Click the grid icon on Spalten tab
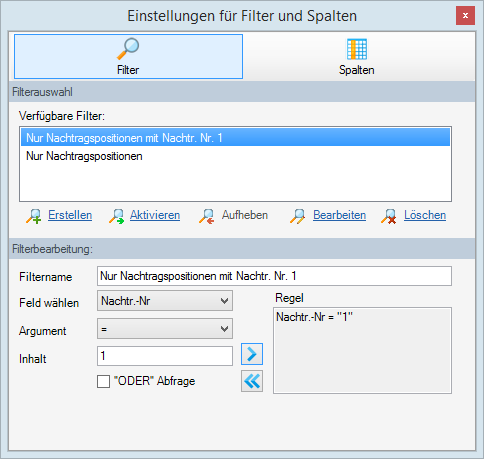Screen dimensions: 484x459 click(357, 49)
